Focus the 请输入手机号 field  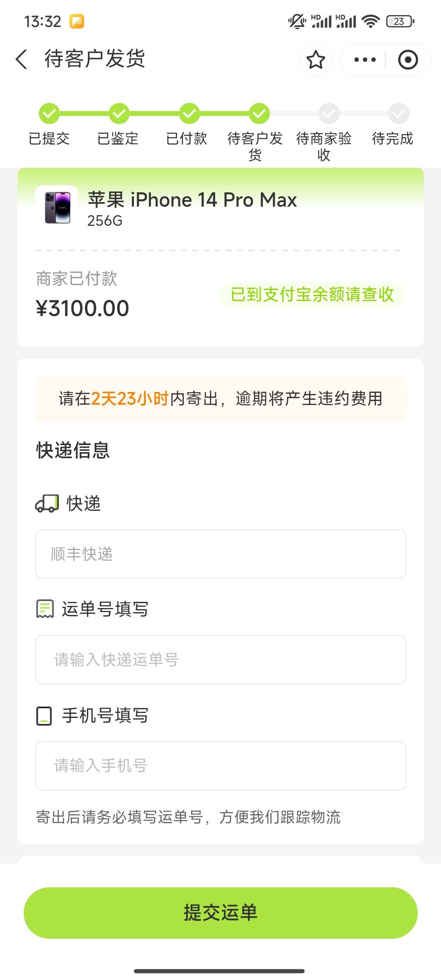tap(220, 766)
